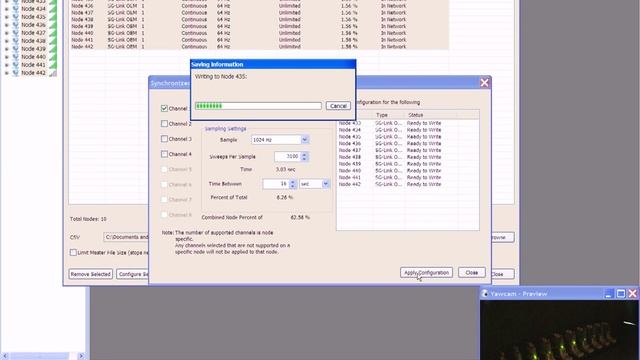Click the Time Between spinner arrows

pyautogui.click(x=292, y=184)
